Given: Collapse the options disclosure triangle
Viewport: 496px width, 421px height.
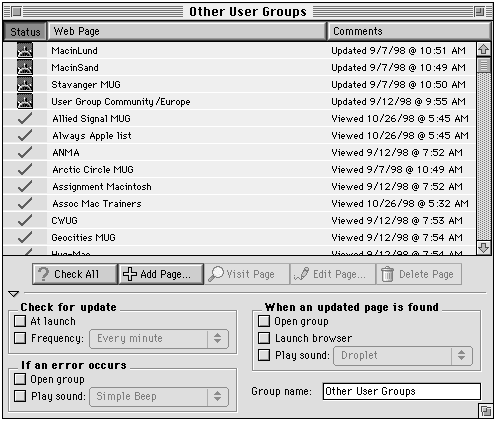Looking at the screenshot, I should click(x=13, y=294).
